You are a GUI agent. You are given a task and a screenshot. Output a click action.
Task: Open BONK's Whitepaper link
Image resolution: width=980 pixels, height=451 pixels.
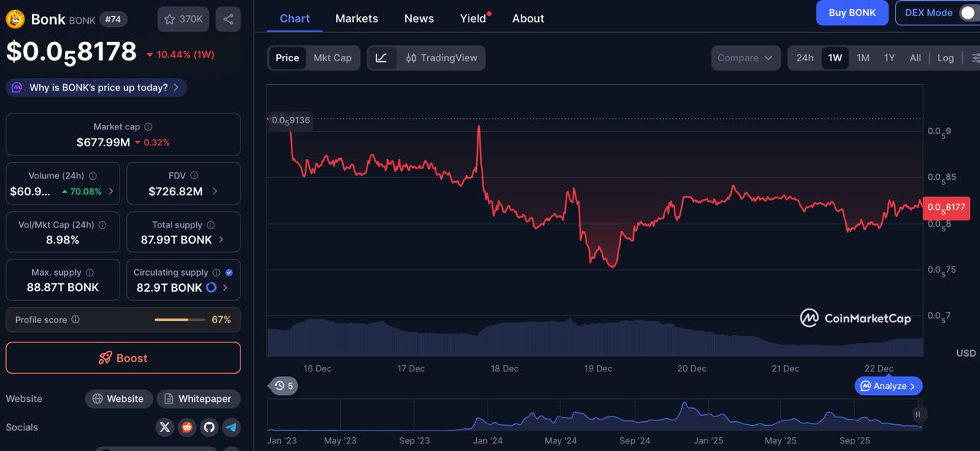point(198,398)
